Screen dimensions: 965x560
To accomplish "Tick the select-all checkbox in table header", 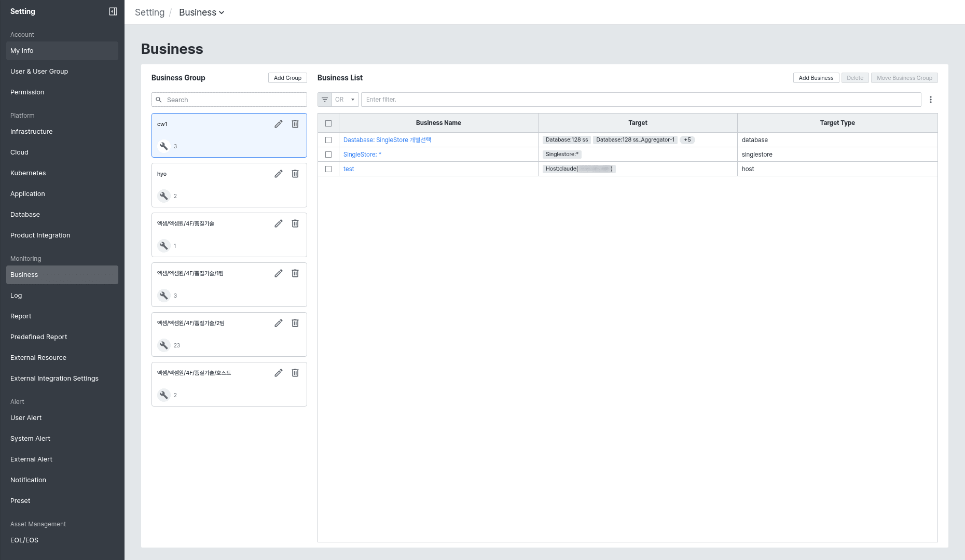I will click(x=328, y=123).
